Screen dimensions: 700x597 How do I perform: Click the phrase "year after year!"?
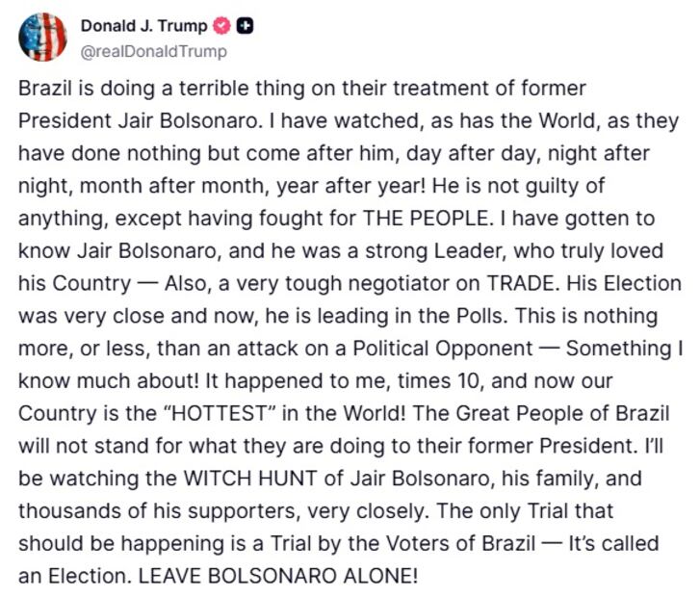(x=392, y=185)
